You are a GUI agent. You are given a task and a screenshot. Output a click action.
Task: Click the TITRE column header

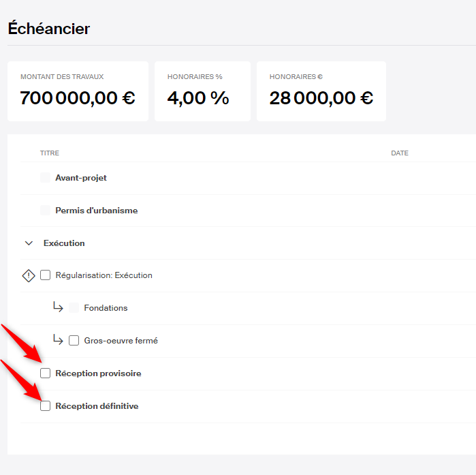(x=50, y=153)
